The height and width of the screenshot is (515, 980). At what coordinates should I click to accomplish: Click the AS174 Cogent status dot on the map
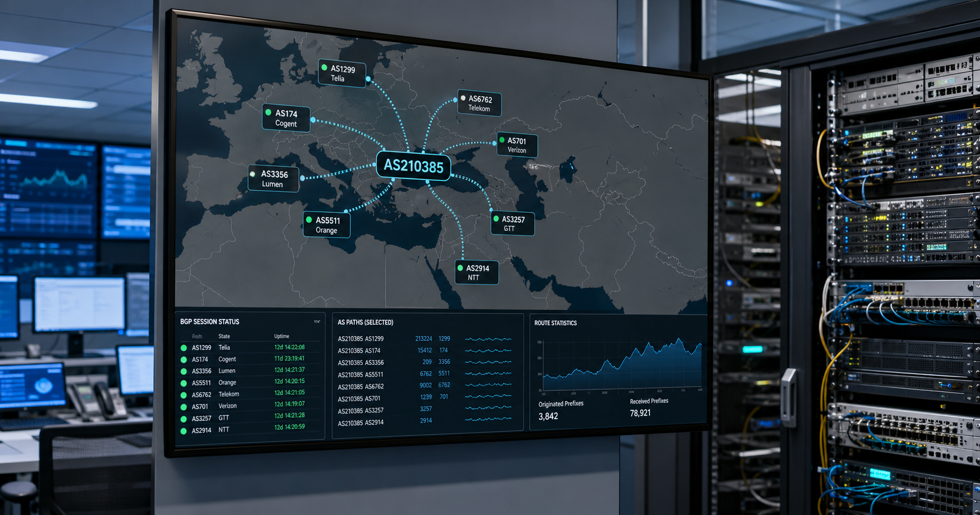click(268, 112)
